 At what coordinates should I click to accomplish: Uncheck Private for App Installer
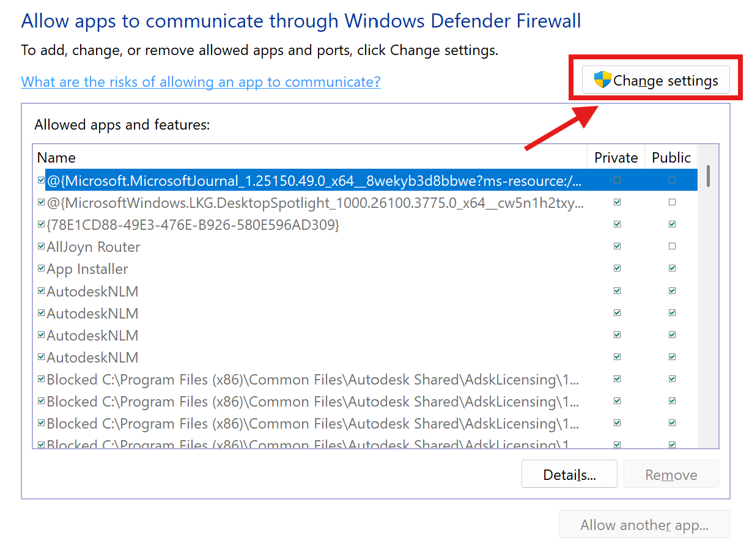coord(617,268)
